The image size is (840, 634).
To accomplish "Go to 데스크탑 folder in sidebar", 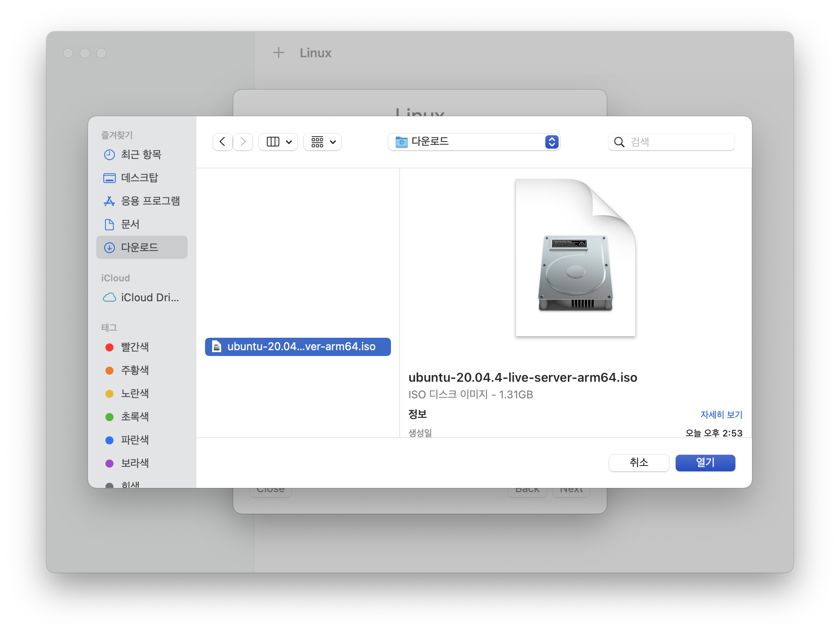I will (139, 178).
